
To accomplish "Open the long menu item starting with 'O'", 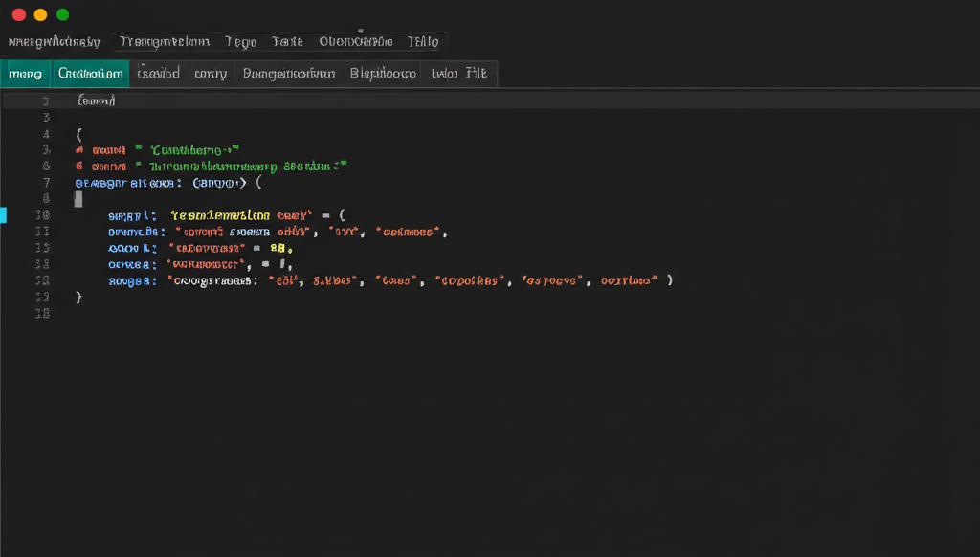I will pos(356,42).
